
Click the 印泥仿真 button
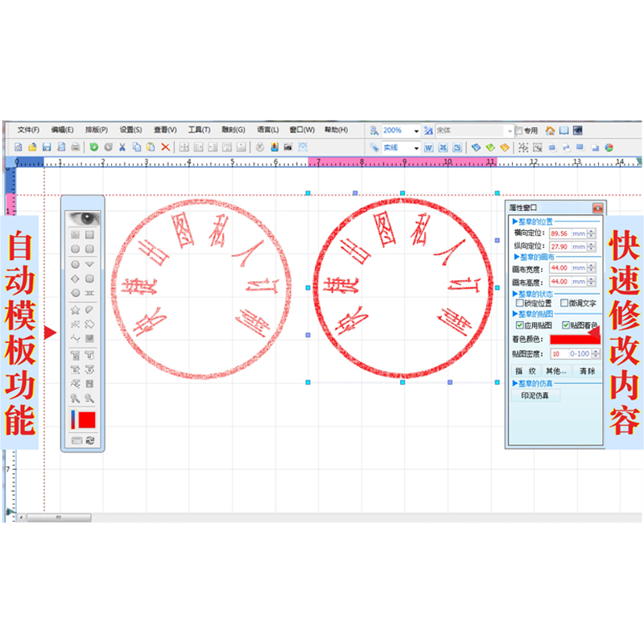pos(535,396)
